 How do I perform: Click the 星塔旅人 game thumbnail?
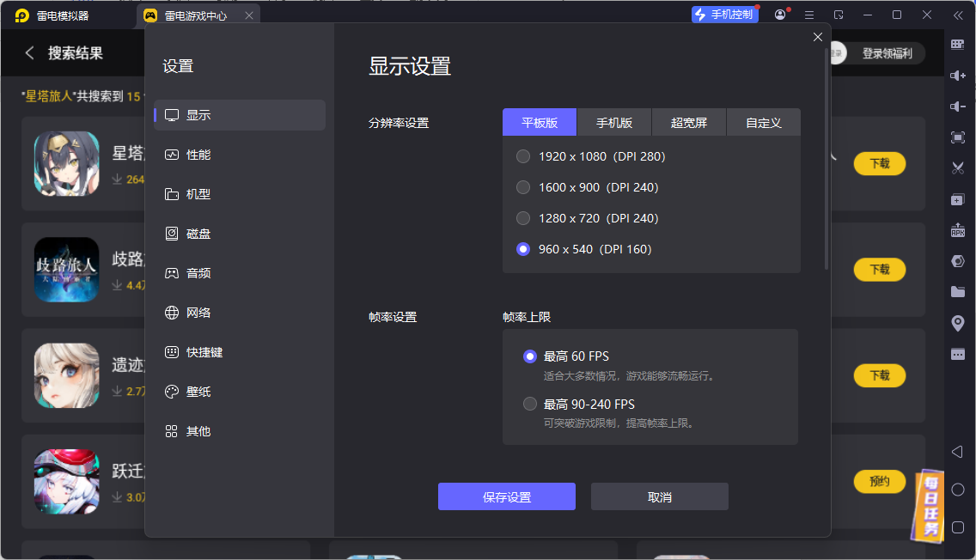click(x=66, y=163)
